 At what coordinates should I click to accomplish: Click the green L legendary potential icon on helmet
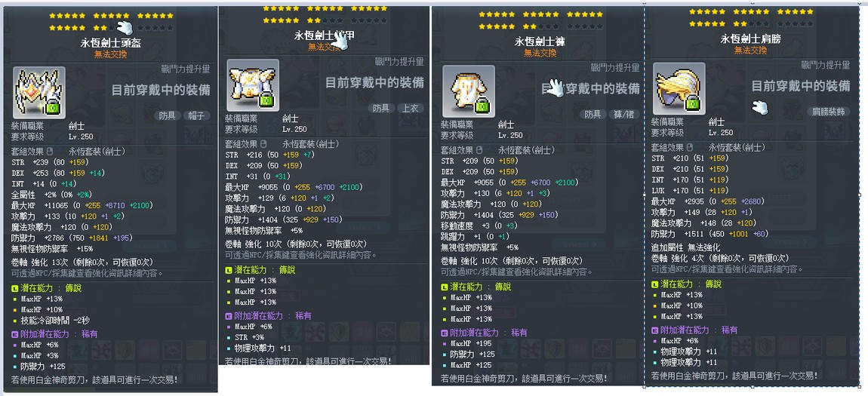click(14, 287)
